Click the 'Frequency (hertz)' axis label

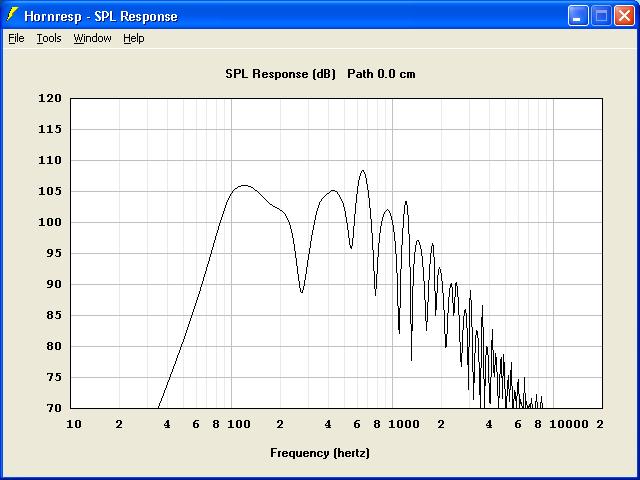click(x=320, y=453)
